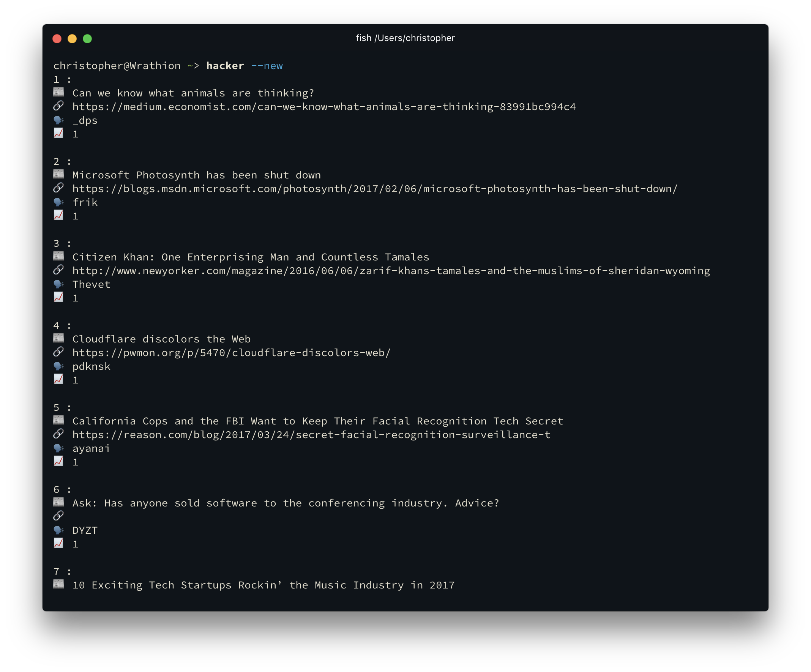Click the chart icon under California Cops story
Image resolution: width=811 pixels, height=672 pixels.
59,462
